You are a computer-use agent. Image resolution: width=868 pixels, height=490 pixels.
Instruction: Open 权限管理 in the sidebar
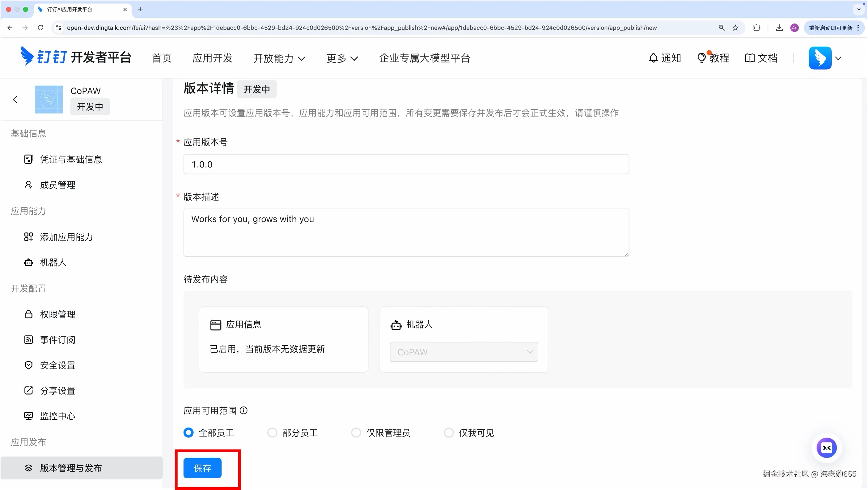[57, 314]
